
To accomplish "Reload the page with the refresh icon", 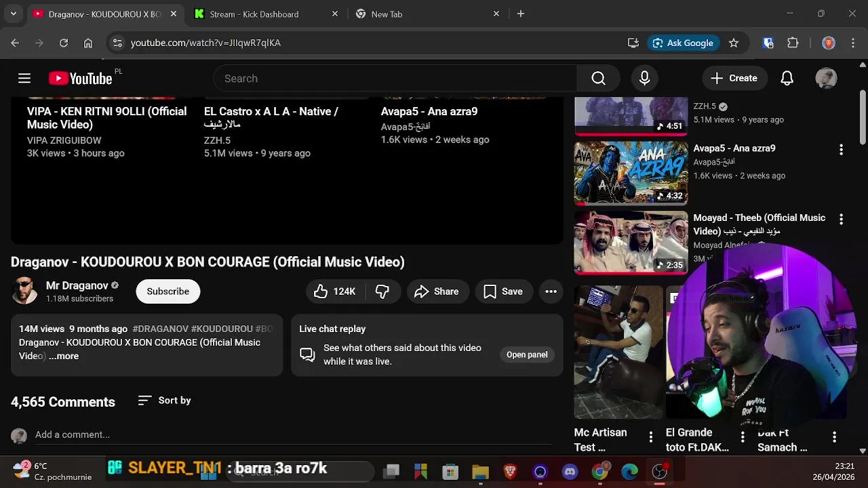I will point(63,43).
